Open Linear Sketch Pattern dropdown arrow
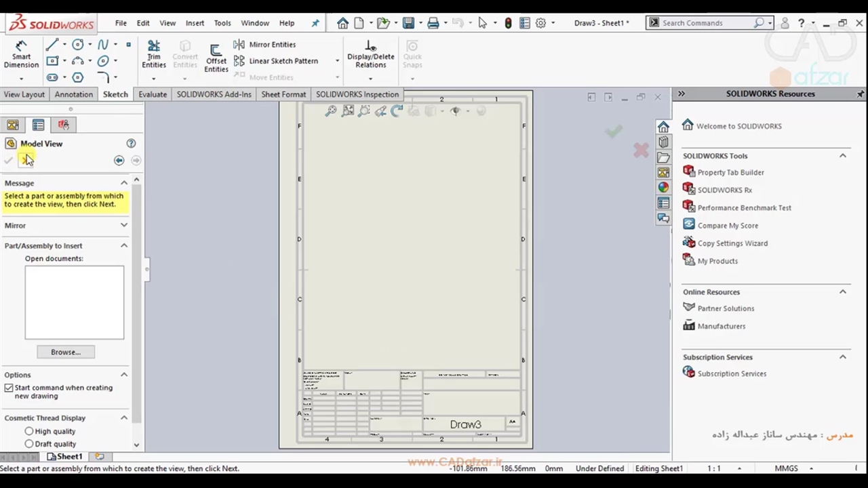Image resolution: width=868 pixels, height=488 pixels. (x=337, y=61)
